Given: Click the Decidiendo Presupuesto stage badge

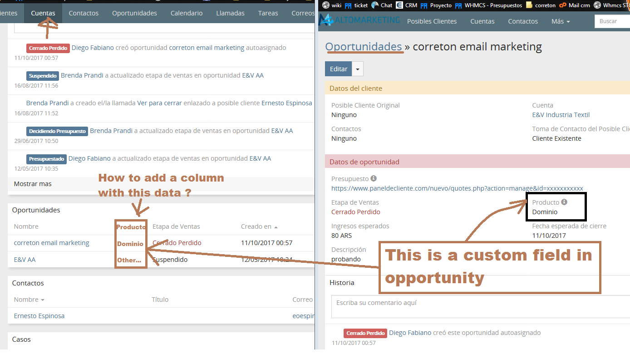Looking at the screenshot, I should pos(57,131).
